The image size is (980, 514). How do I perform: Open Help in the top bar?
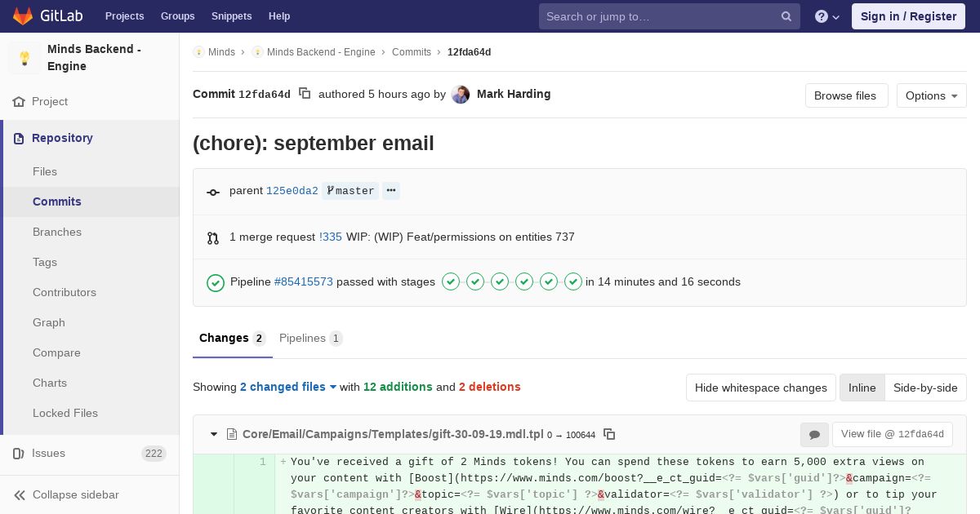(279, 16)
